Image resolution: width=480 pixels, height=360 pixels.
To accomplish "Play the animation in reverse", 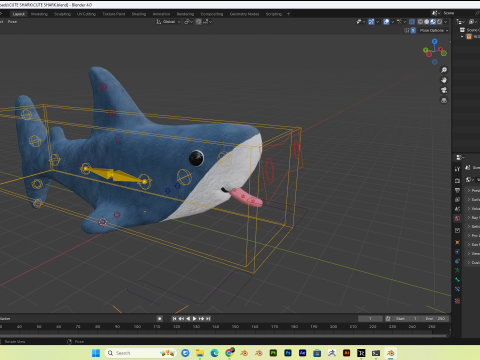I will click(x=188, y=319).
